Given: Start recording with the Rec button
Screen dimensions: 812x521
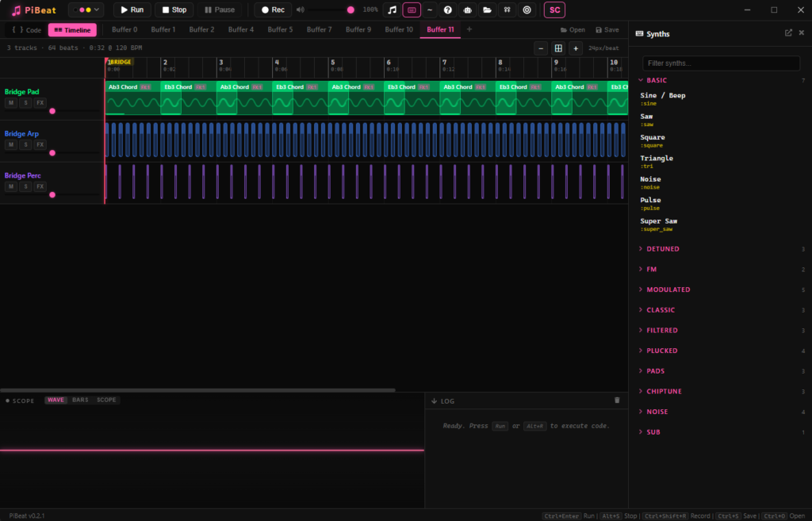Looking at the screenshot, I should click(x=272, y=10).
